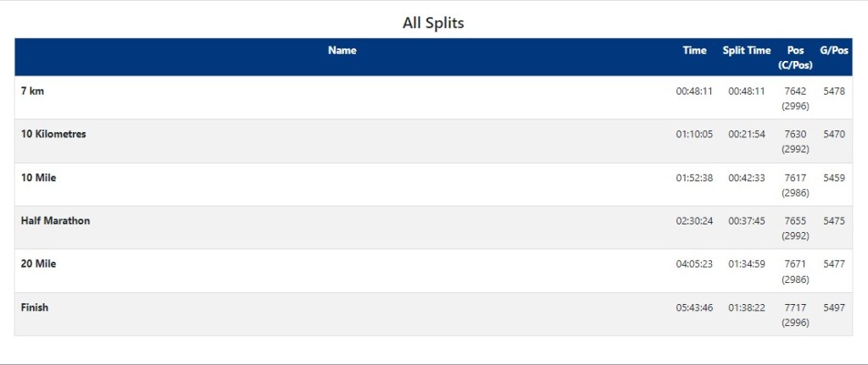Click the 20 Mile time 04:05:23
868x365 pixels.
pos(694,264)
